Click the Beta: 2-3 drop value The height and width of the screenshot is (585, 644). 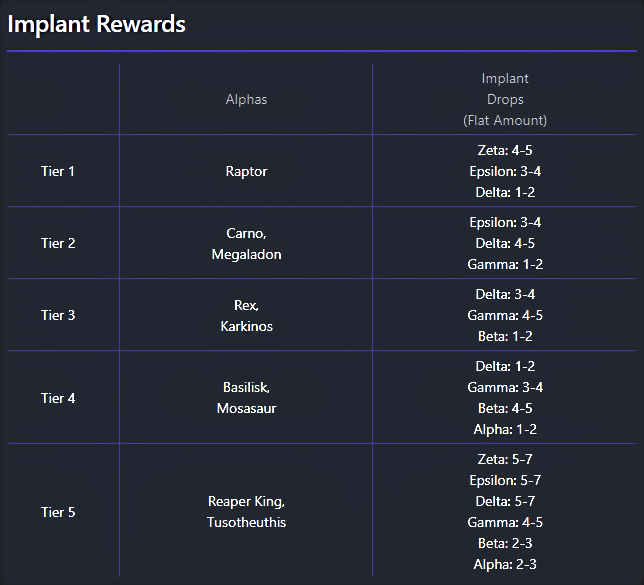[505, 544]
